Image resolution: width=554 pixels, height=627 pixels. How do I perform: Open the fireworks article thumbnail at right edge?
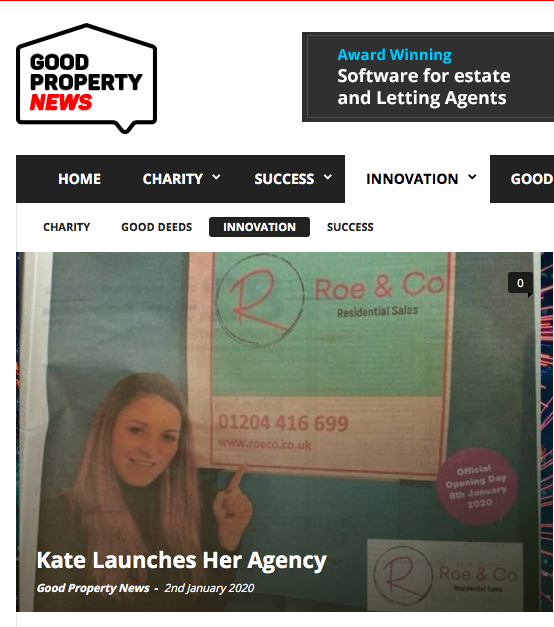pyautogui.click(x=547, y=432)
